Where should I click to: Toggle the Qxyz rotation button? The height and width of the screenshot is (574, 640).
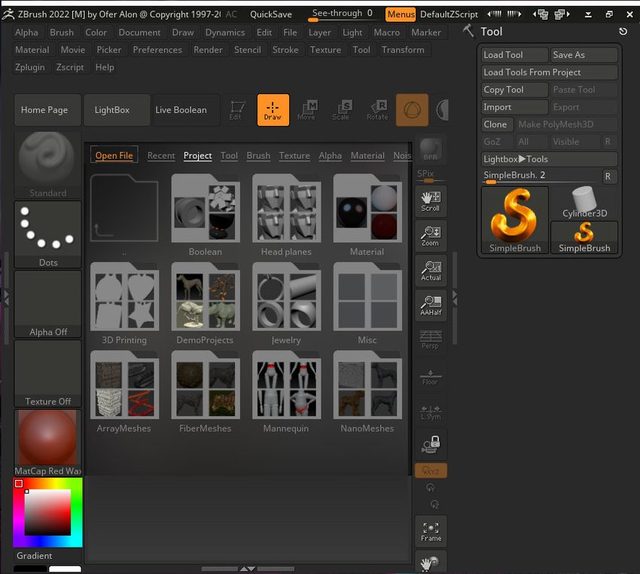(x=430, y=470)
